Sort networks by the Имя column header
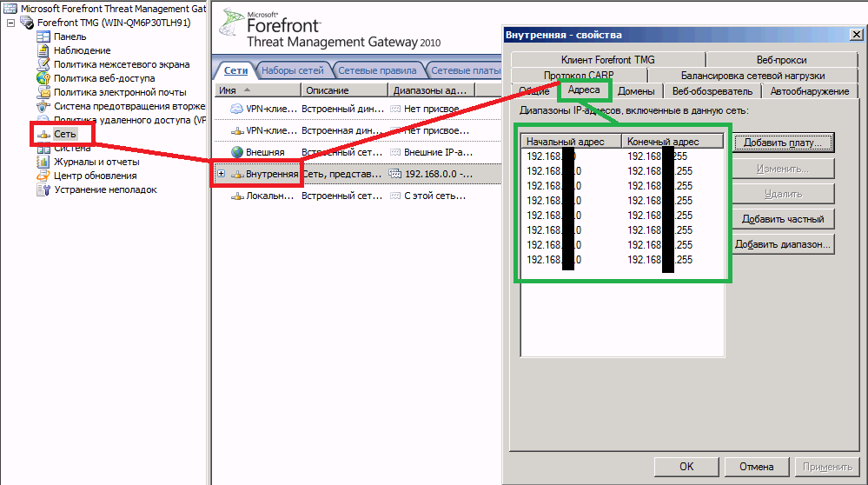This screenshot has width=868, height=485. (257, 90)
